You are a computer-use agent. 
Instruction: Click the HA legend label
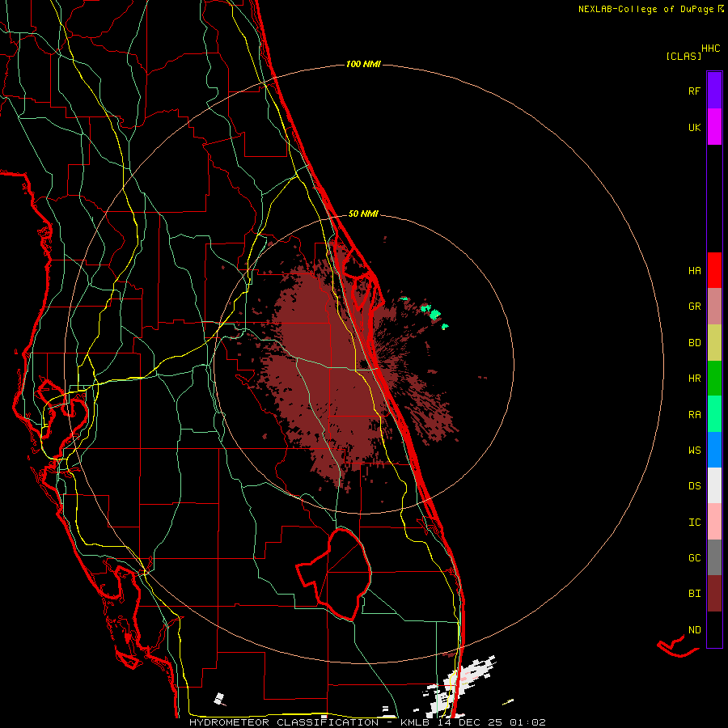(x=694, y=270)
